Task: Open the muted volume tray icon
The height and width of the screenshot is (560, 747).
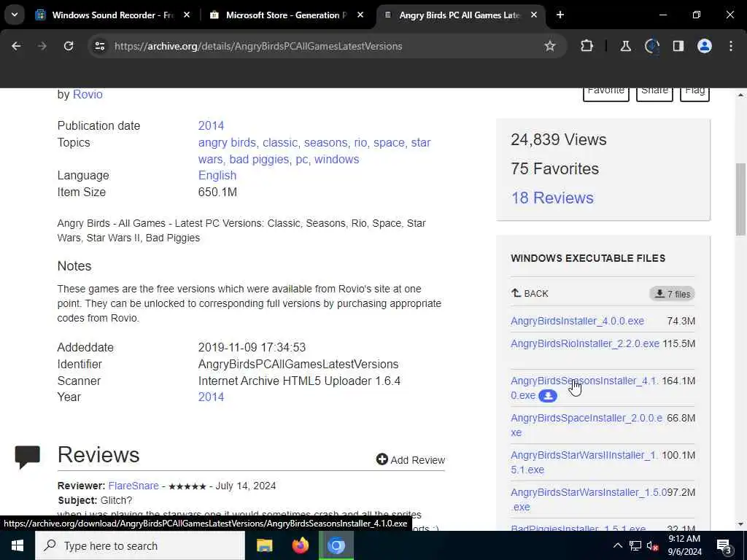Action: click(653, 546)
